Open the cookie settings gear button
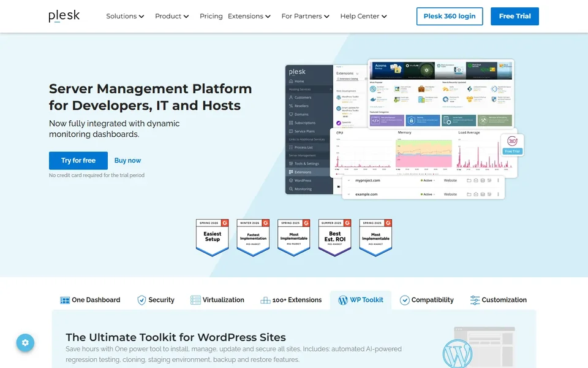The width and height of the screenshot is (588, 368). tap(25, 342)
